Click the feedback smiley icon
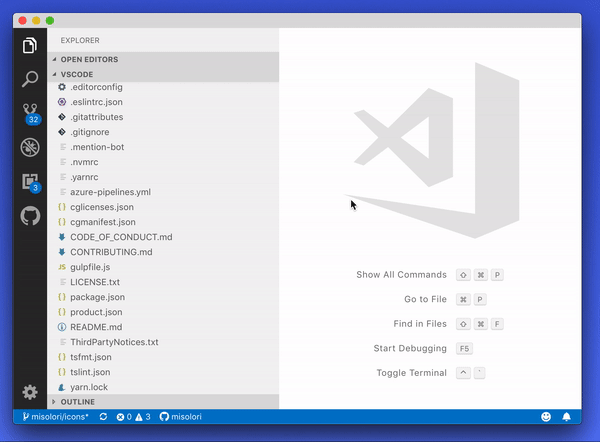Screen dimensions: 600x442 click(546, 417)
